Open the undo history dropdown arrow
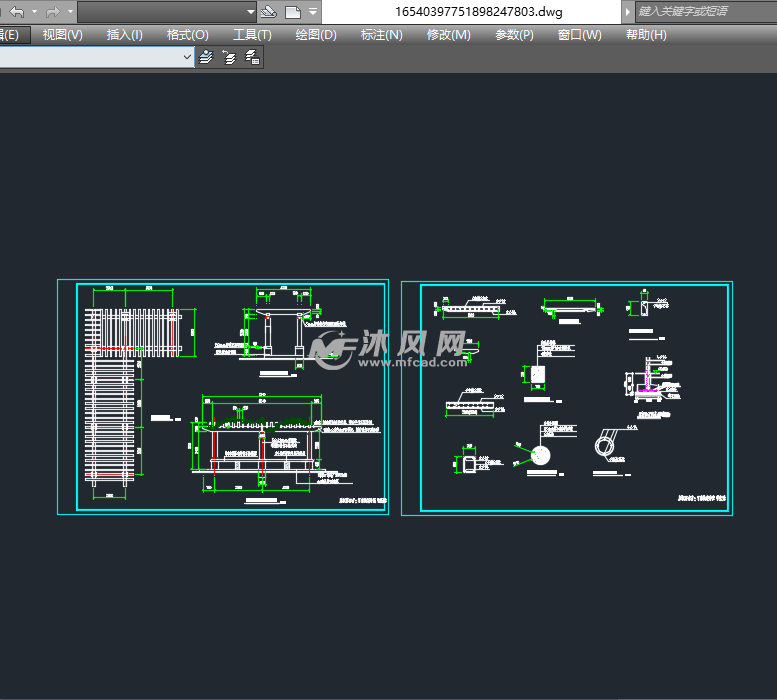Viewport: 777px width, 700px height. (34, 12)
